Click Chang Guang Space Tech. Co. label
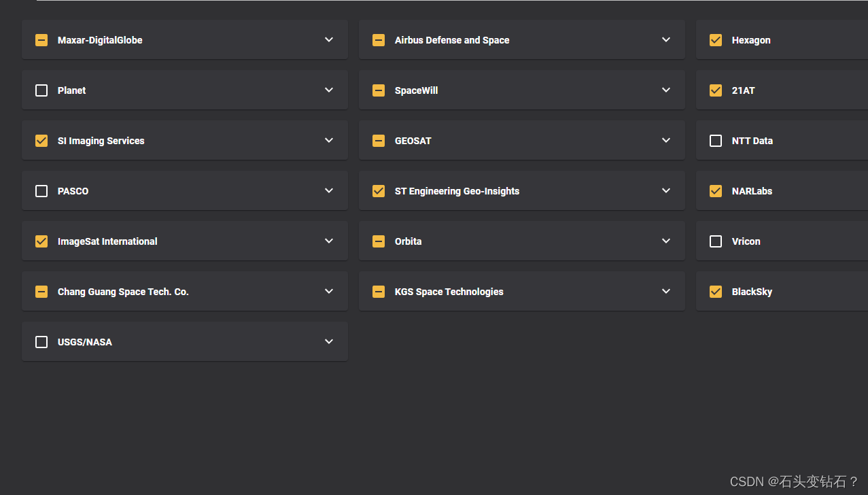Image resolution: width=868 pixels, height=495 pixels. coord(123,292)
